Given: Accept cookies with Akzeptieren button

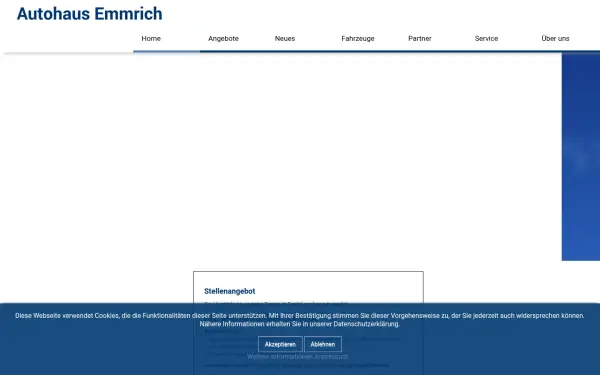Looking at the screenshot, I should (x=280, y=344).
